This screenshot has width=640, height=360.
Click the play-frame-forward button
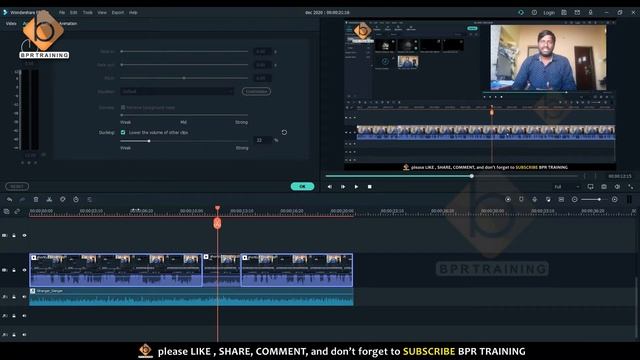coord(343,187)
